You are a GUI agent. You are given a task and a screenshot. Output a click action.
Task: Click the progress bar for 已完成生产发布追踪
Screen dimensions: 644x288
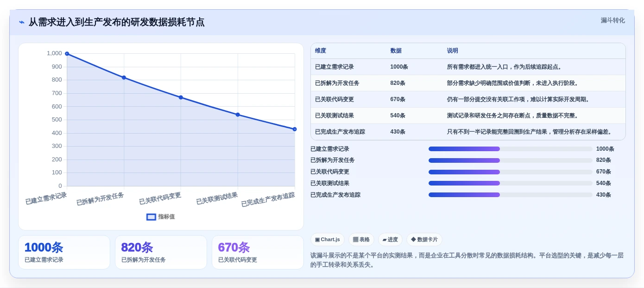(511, 195)
